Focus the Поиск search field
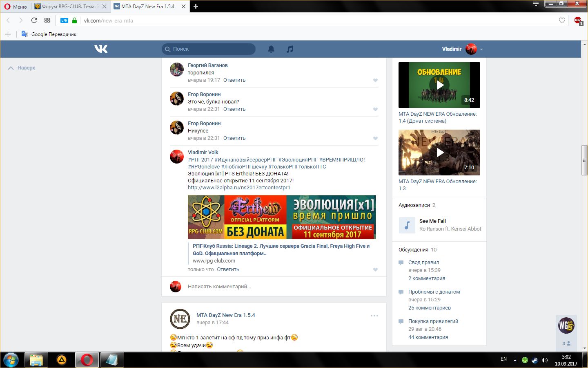Screen dimensions: 588x368 point(209,49)
